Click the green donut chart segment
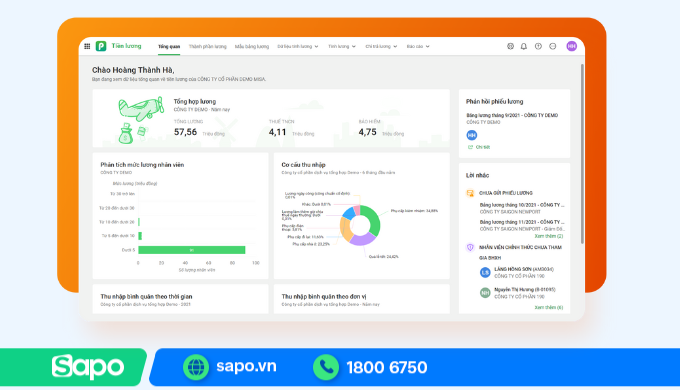The image size is (680, 390). [x=373, y=219]
